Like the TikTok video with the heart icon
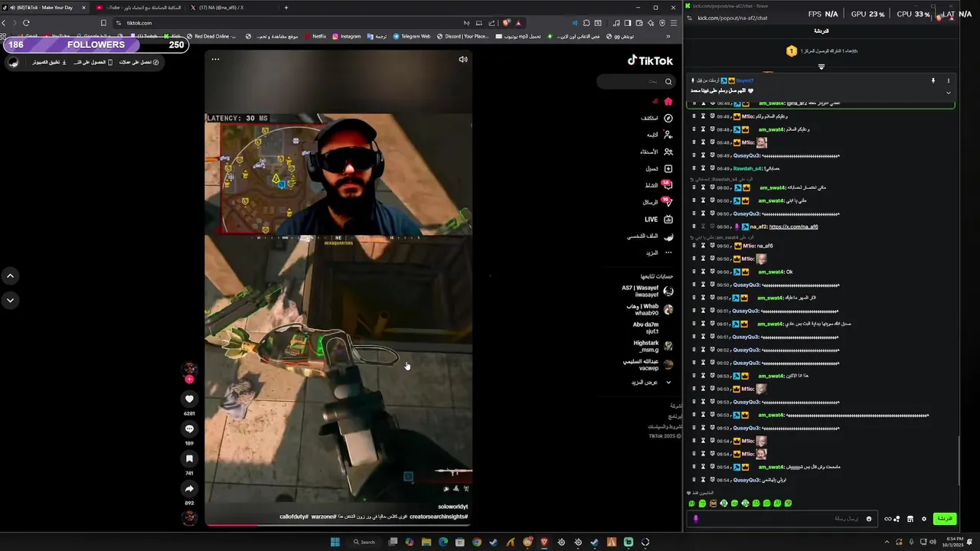980x551 pixels. 189,399
